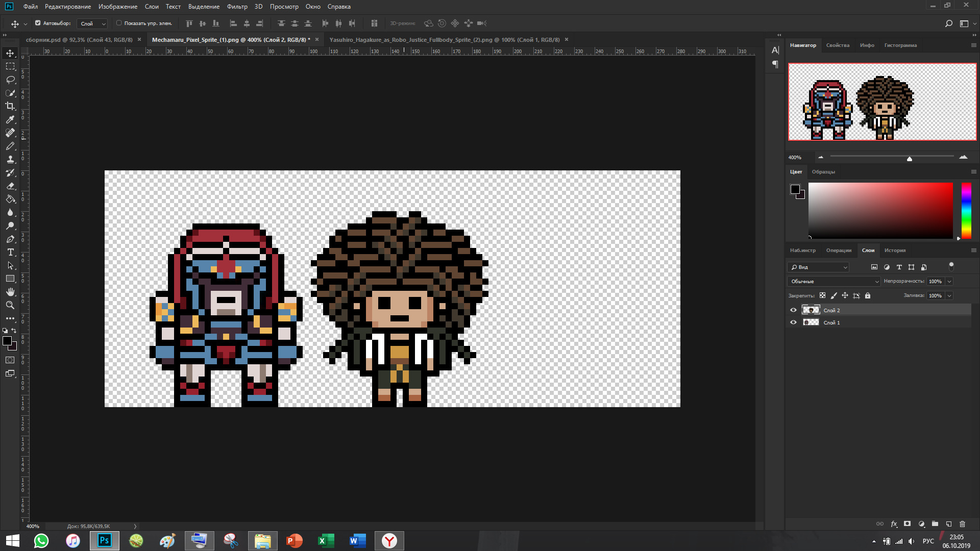The width and height of the screenshot is (980, 551).
Task: Switch to the История tab
Action: pos(895,251)
